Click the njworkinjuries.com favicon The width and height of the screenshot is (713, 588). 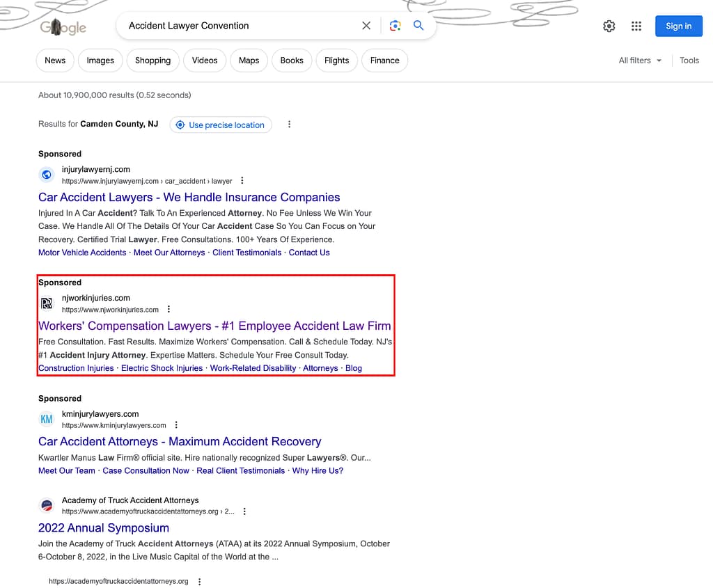click(47, 303)
